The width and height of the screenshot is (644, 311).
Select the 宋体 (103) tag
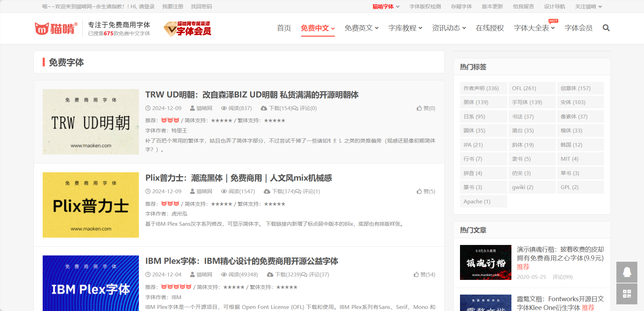pyautogui.click(x=580, y=102)
